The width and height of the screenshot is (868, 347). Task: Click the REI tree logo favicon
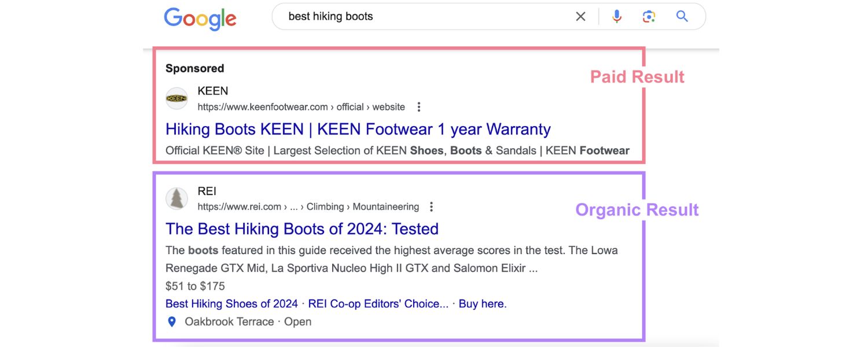pyautogui.click(x=176, y=198)
